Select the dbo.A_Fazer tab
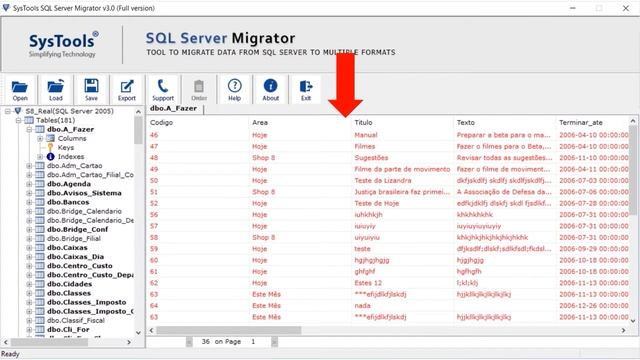This screenshot has height=360, width=640. click(x=174, y=109)
